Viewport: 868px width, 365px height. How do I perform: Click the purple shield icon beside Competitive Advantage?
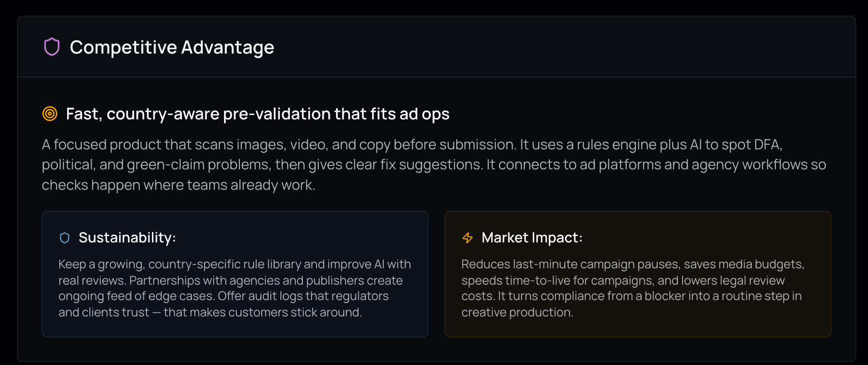coord(52,47)
